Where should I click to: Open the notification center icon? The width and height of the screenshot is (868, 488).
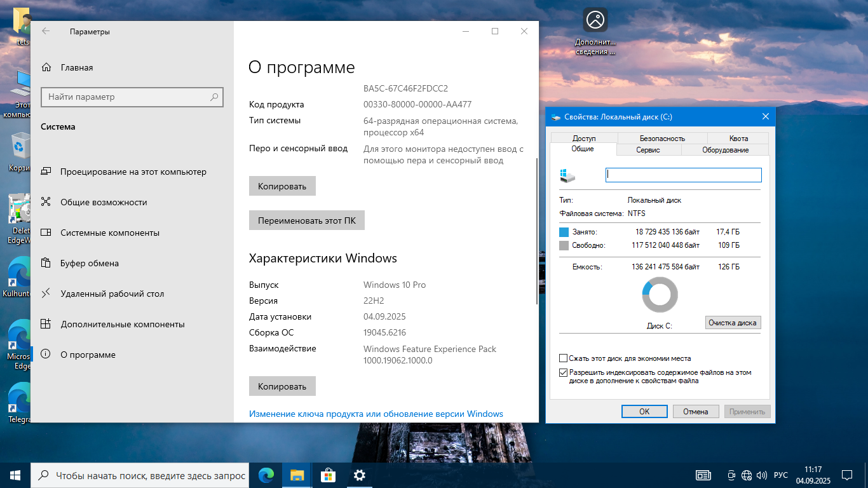click(847, 475)
